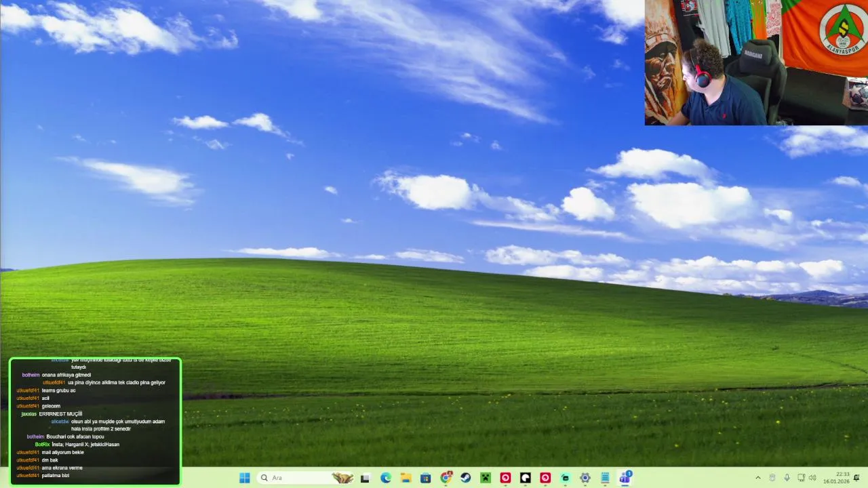Open Microsoft Teams from the taskbar

coord(625,477)
